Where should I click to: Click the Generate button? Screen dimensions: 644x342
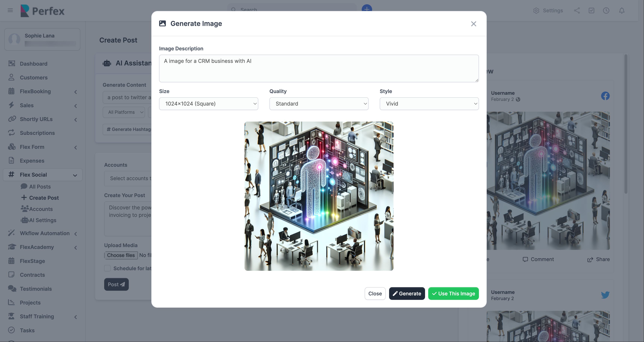pyautogui.click(x=407, y=294)
